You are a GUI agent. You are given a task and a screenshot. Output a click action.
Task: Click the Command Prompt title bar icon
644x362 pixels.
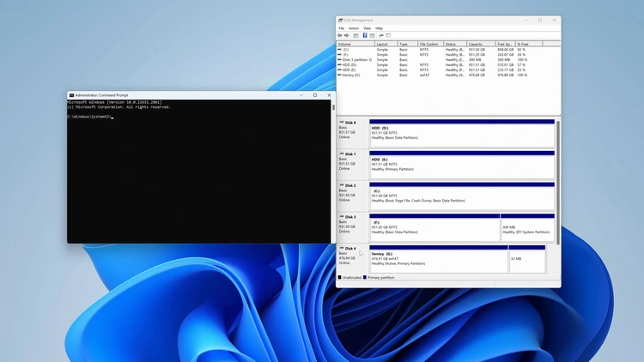[71, 95]
